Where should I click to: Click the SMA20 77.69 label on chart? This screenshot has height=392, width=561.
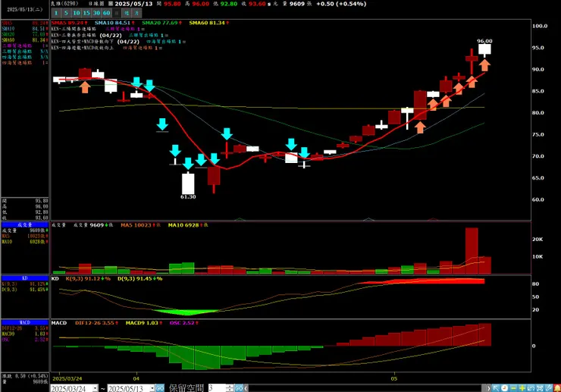[162, 23]
